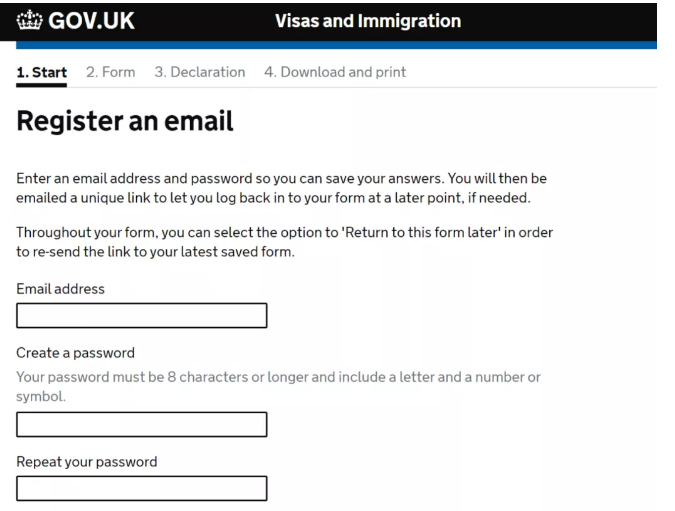
Task: Click the Visas and Immigration header title
Action: pyautogui.click(x=368, y=21)
